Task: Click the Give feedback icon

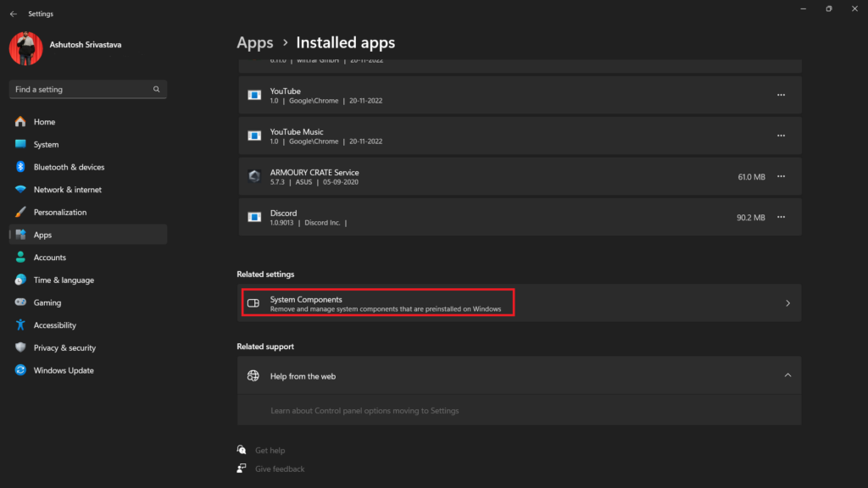Action: click(x=242, y=469)
